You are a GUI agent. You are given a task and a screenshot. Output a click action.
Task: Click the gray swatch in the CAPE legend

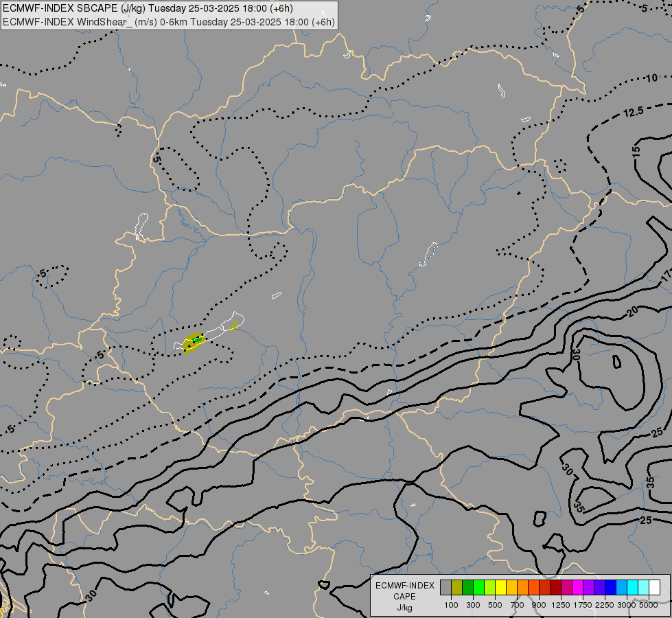coord(445,587)
